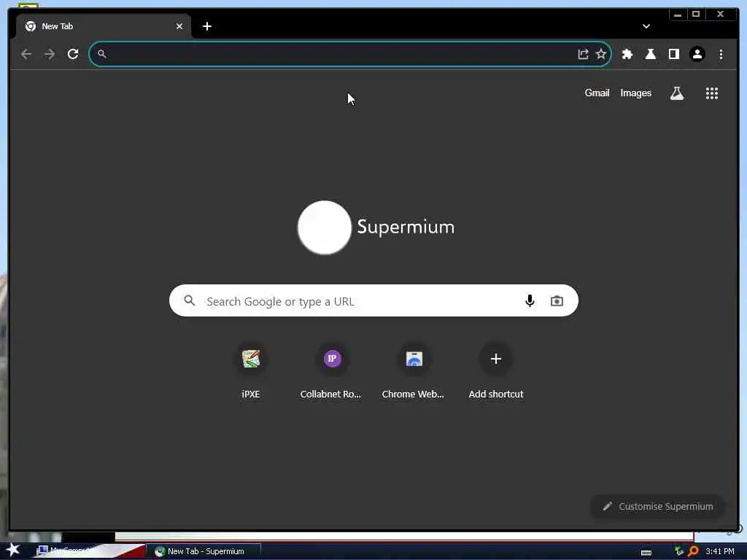Click the tray keyboard icon
This screenshot has height=560, width=747.
pyautogui.click(x=646, y=553)
